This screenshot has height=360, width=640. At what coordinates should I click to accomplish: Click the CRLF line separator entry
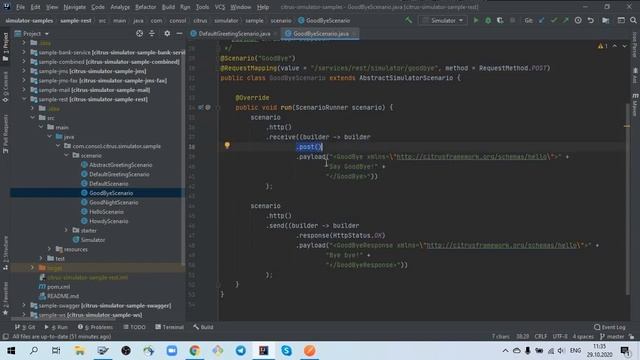pyautogui.click(x=540, y=337)
